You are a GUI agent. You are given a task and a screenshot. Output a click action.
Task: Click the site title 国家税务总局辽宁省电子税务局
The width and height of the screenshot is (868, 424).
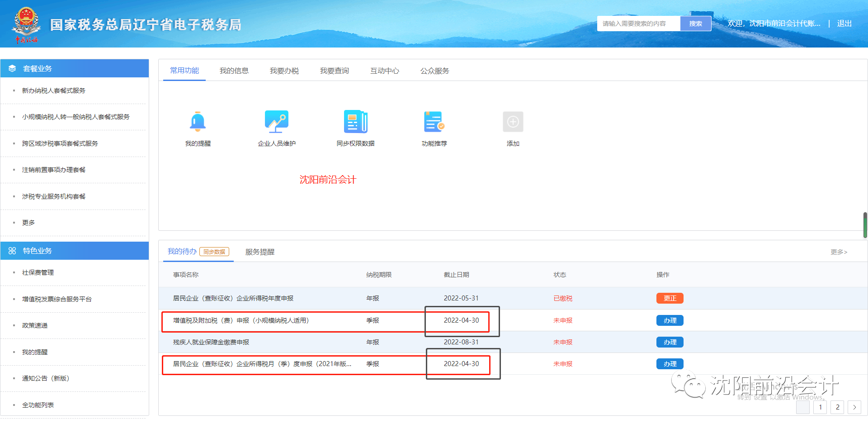(x=146, y=24)
